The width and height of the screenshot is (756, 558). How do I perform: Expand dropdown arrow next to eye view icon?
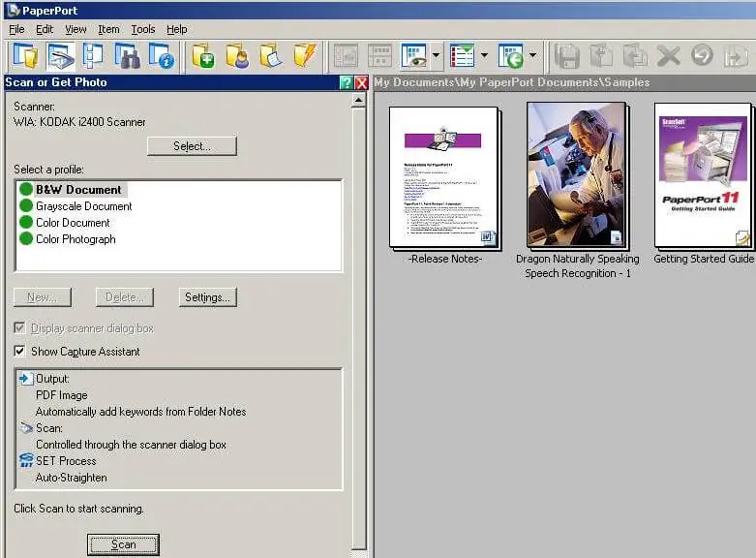click(436, 55)
